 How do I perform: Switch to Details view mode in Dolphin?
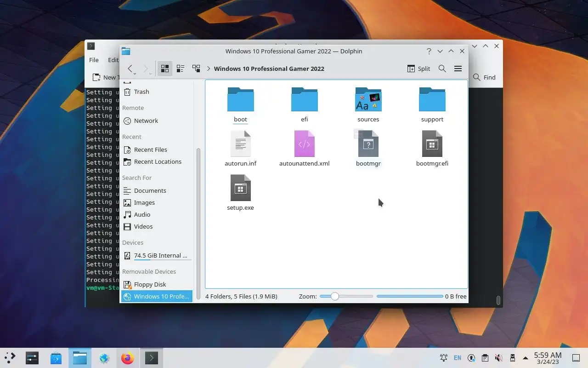[196, 69]
